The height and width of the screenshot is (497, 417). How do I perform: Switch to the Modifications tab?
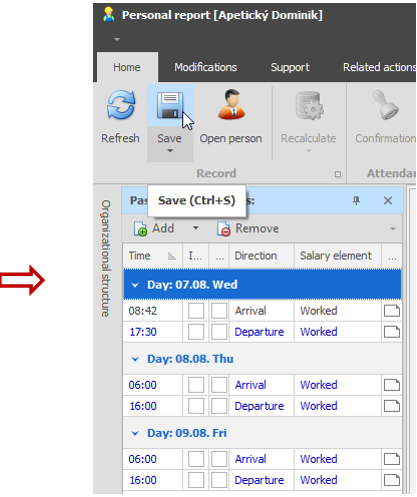click(x=206, y=67)
